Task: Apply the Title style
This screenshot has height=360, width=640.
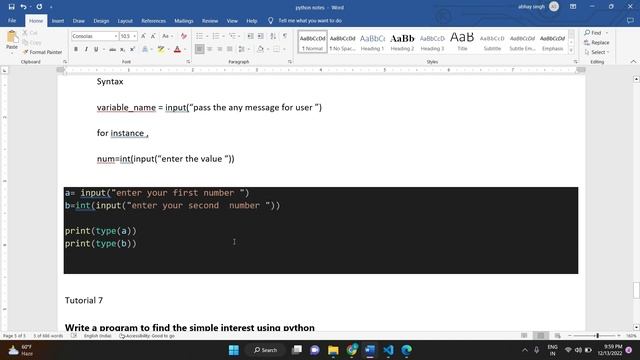Action: click(462, 42)
